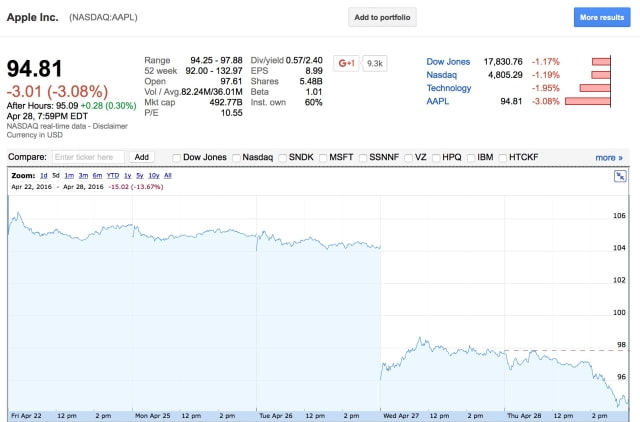
Task: Open the AAPL link in market summary
Action: click(x=438, y=101)
